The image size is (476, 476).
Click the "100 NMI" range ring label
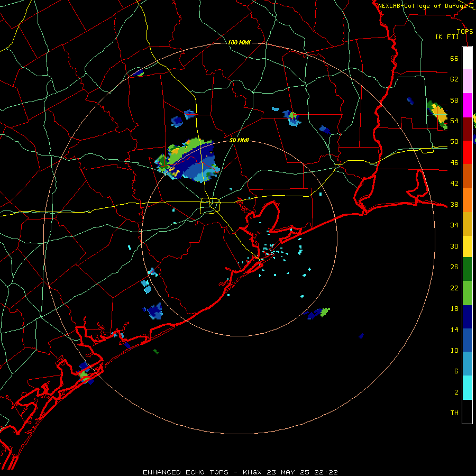point(239,42)
